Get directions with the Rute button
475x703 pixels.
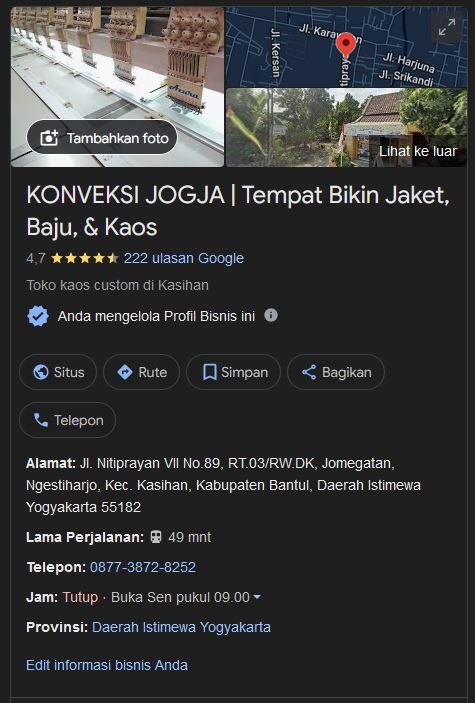click(x=141, y=372)
